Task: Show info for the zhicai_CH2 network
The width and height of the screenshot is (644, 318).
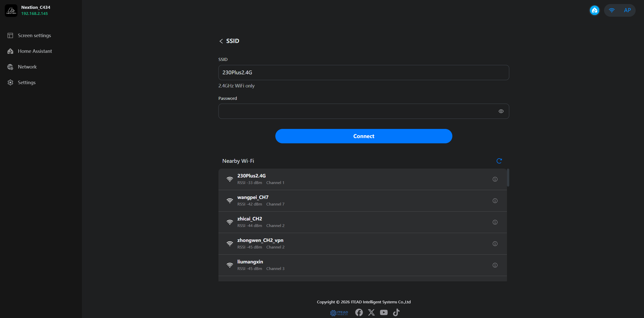Action: 495,222
